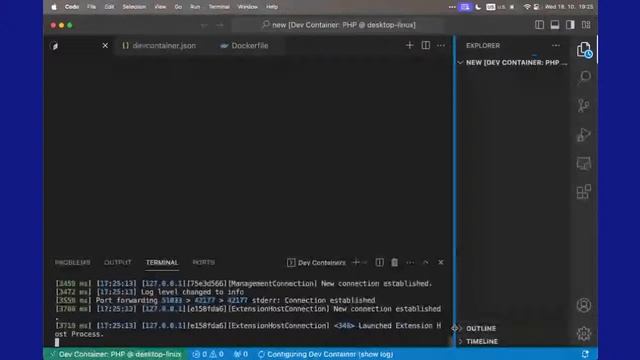
Task: Maximize the panel with chevron up
Action: pos(425,262)
